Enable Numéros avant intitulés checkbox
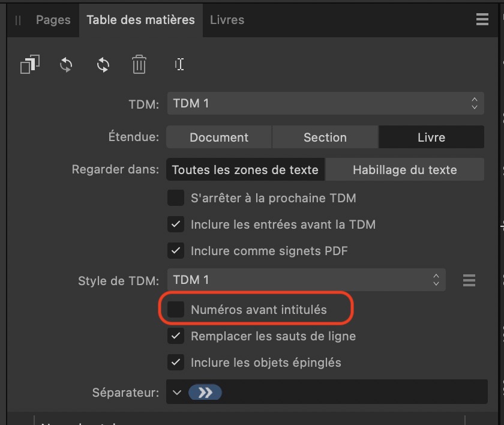Viewport: 504px width, 425px height. (175, 309)
